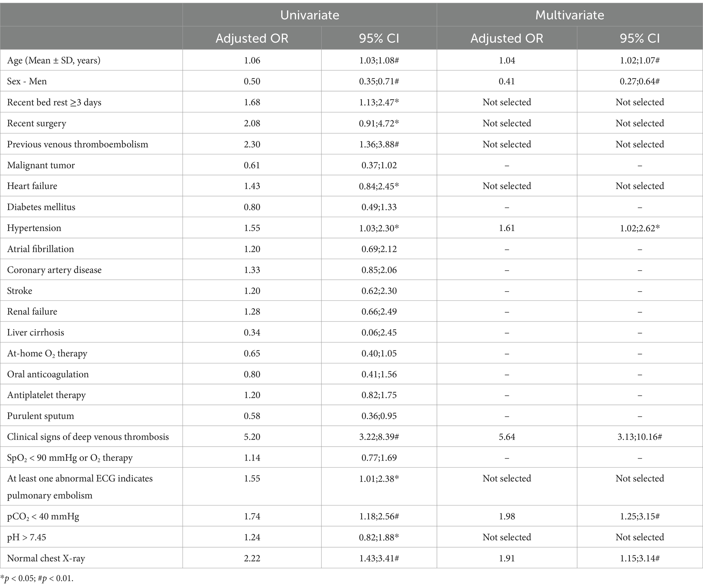Select the multivariate odds ratio 1.61 for Hypertension
Image resolution: width=703 pixels, height=588 pixels.
(507, 228)
